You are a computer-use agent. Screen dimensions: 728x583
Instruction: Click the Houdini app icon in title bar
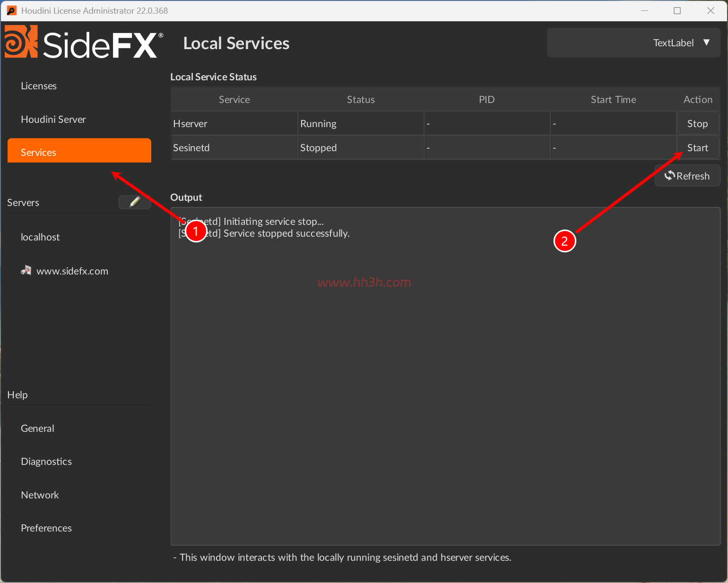(x=11, y=10)
